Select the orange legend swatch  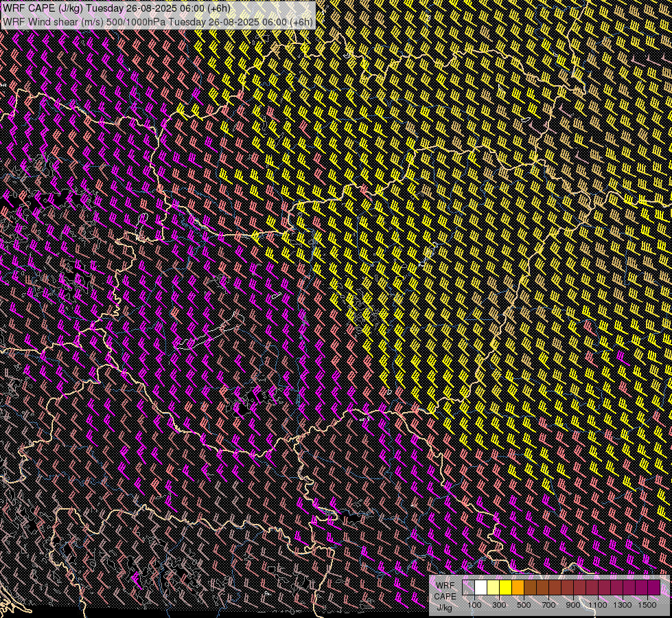pos(518,587)
